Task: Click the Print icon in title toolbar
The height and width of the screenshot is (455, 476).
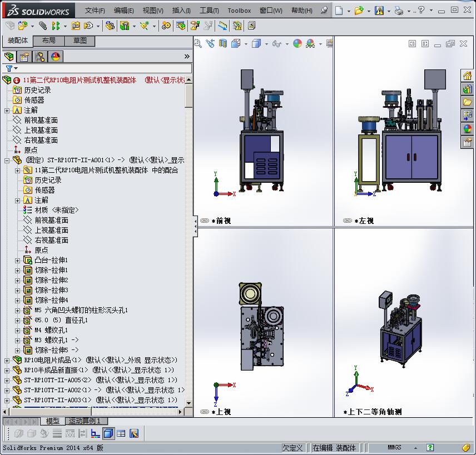Action: pos(399,11)
